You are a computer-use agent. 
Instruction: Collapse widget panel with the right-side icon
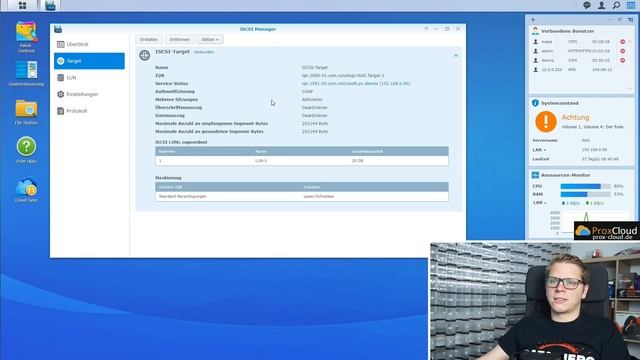click(631, 20)
